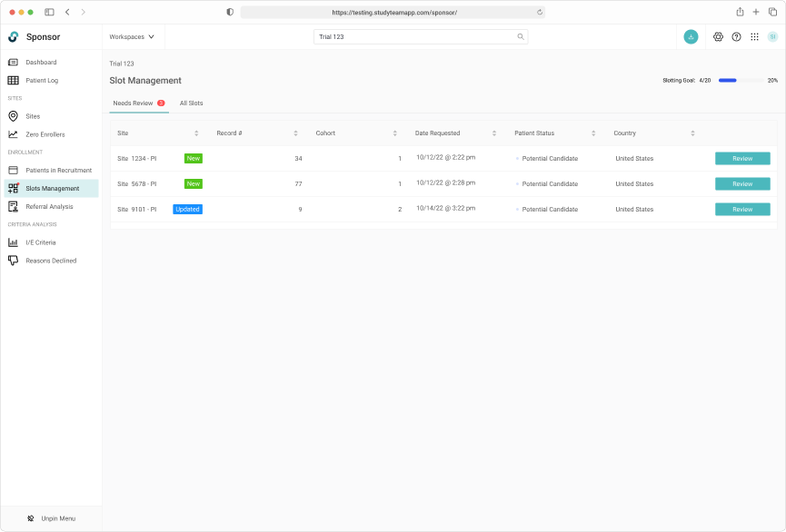Open the SI user avatar menu
This screenshot has width=786, height=532.
[772, 36]
